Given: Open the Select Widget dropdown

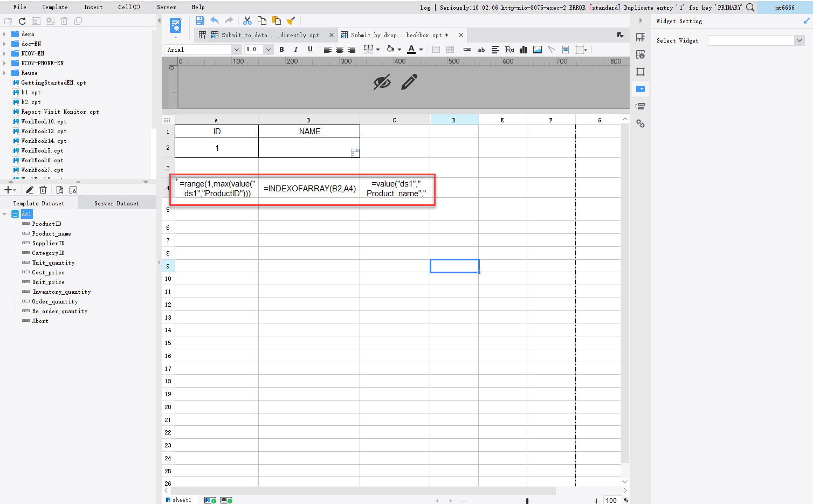Looking at the screenshot, I should click(800, 40).
